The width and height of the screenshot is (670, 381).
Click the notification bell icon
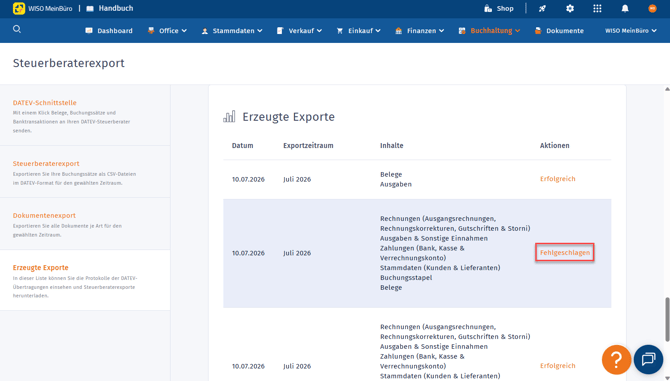point(625,9)
